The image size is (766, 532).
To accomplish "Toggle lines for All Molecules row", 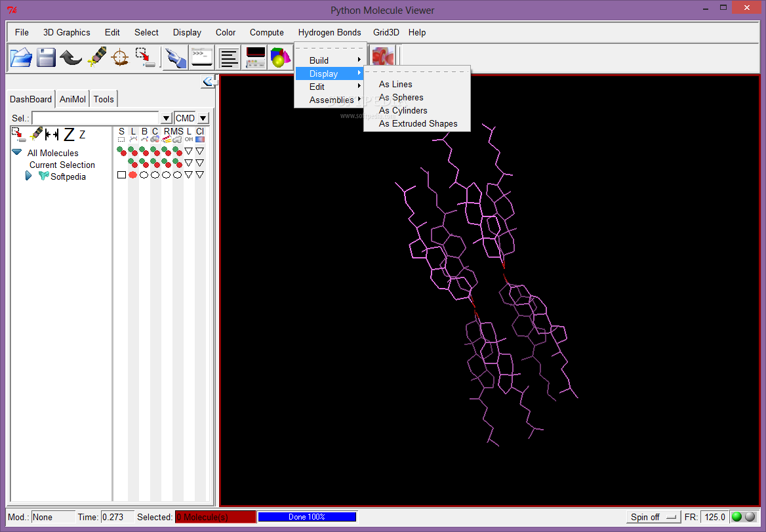I will click(x=132, y=151).
